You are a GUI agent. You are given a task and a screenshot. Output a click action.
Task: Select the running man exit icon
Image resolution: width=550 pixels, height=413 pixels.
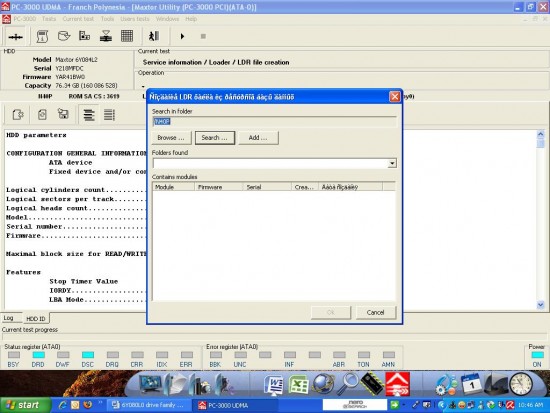point(154,36)
